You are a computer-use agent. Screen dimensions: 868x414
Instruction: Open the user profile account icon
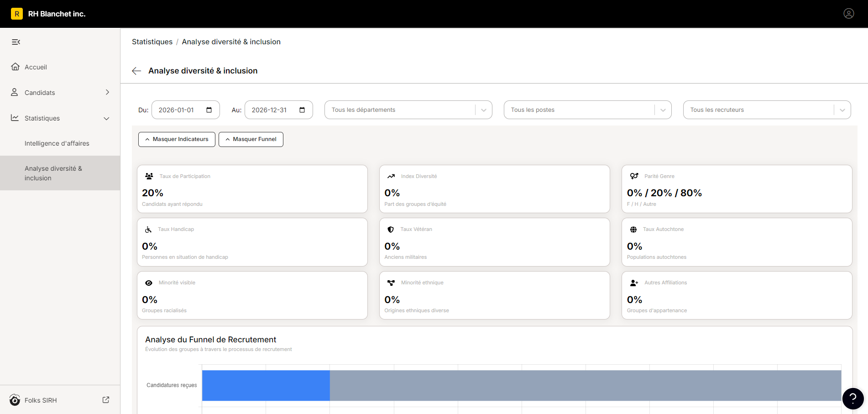pos(848,14)
